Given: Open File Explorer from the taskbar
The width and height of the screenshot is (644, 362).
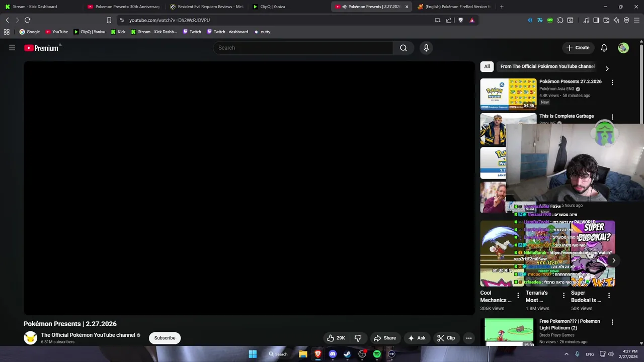Looking at the screenshot, I should point(303,354).
